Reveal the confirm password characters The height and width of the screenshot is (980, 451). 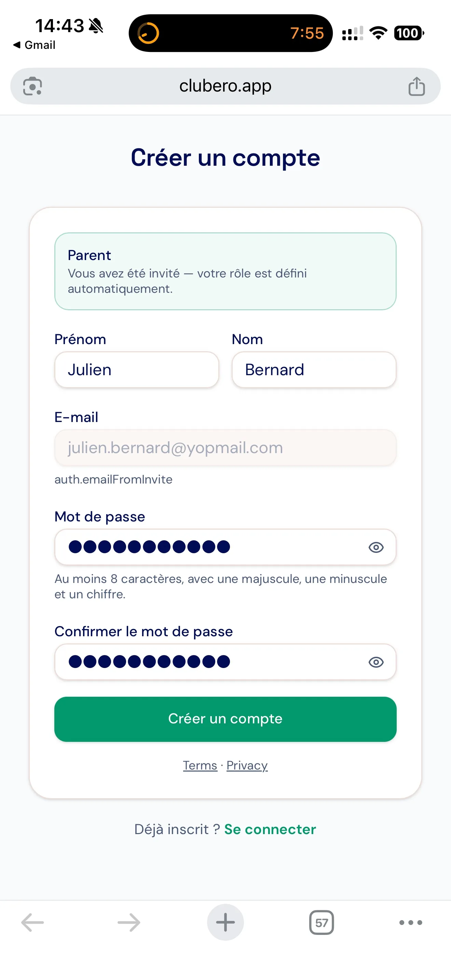point(376,662)
